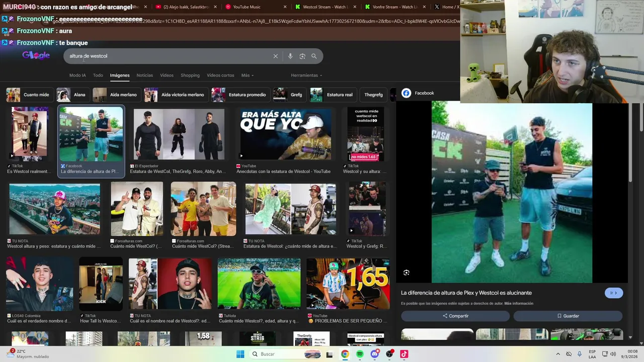Switch to the Westcol Stream Kick tab
Screen dimensions: 644x362
(x=325, y=7)
